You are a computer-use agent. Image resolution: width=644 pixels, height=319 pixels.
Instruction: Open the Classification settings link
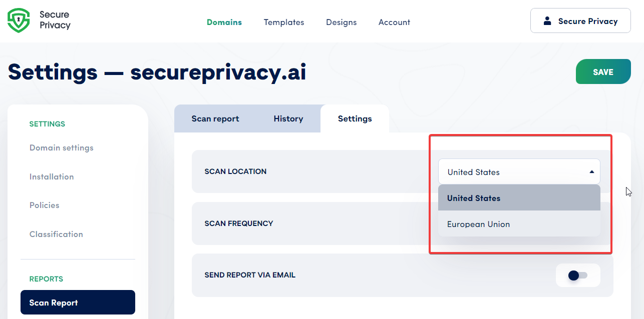coord(56,234)
